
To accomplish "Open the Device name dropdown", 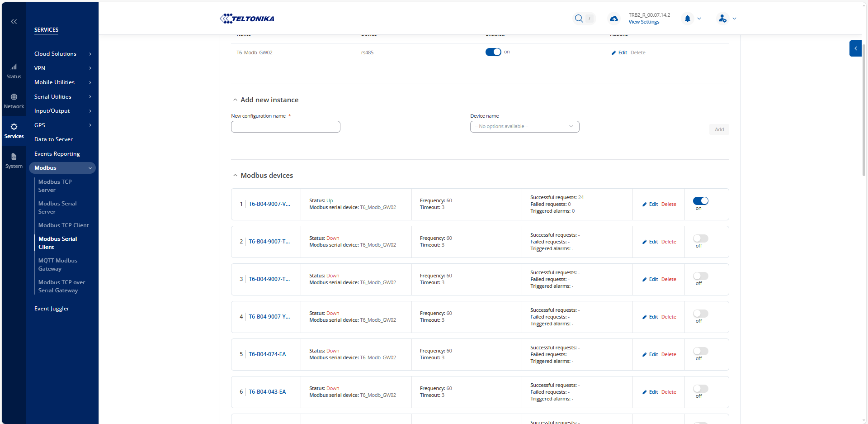I will tap(524, 127).
